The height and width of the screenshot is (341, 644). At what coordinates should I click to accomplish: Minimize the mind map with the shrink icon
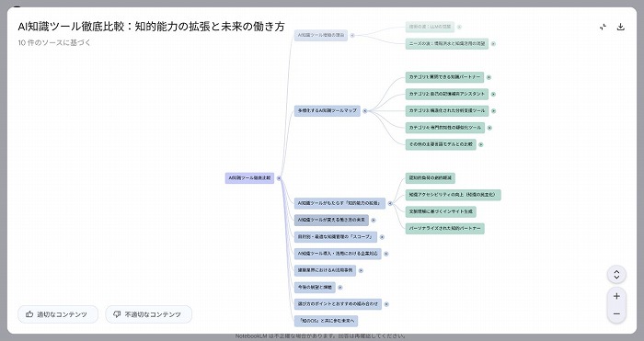point(603,27)
